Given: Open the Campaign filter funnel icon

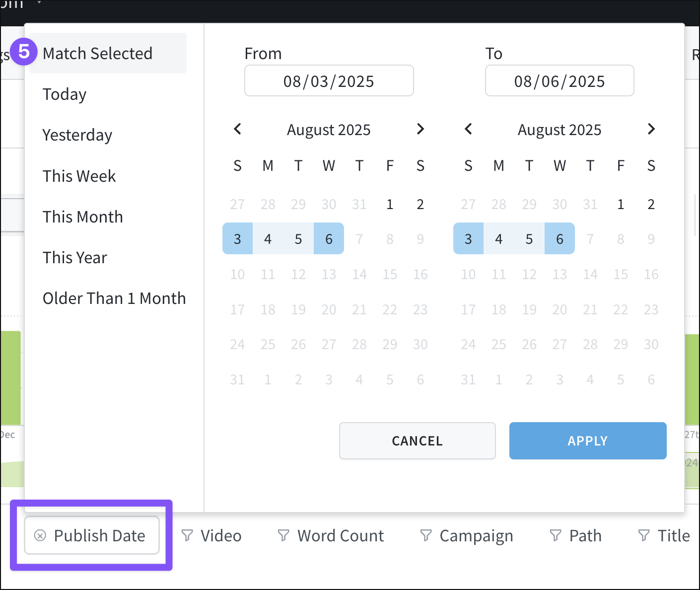Looking at the screenshot, I should 425,535.
